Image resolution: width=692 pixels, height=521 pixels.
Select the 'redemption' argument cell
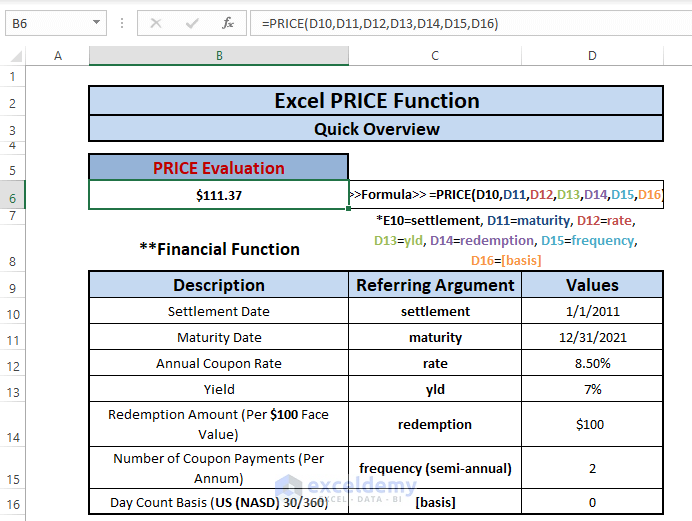435,424
